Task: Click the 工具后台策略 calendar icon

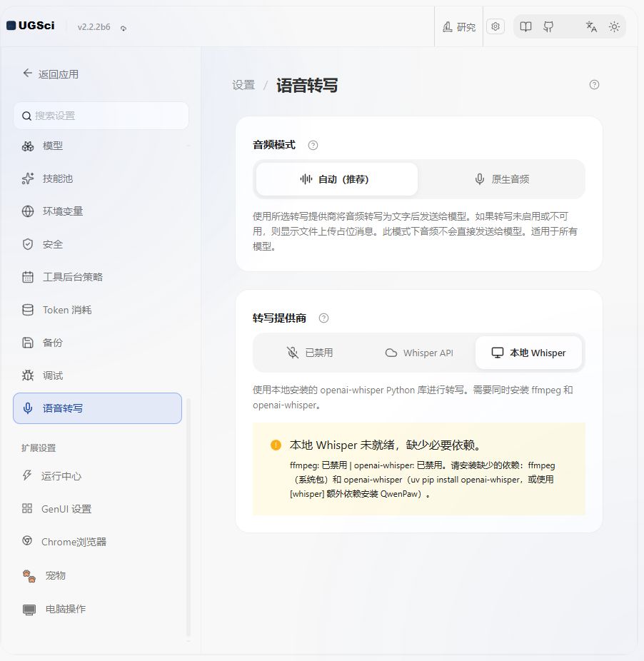Action: click(x=28, y=277)
